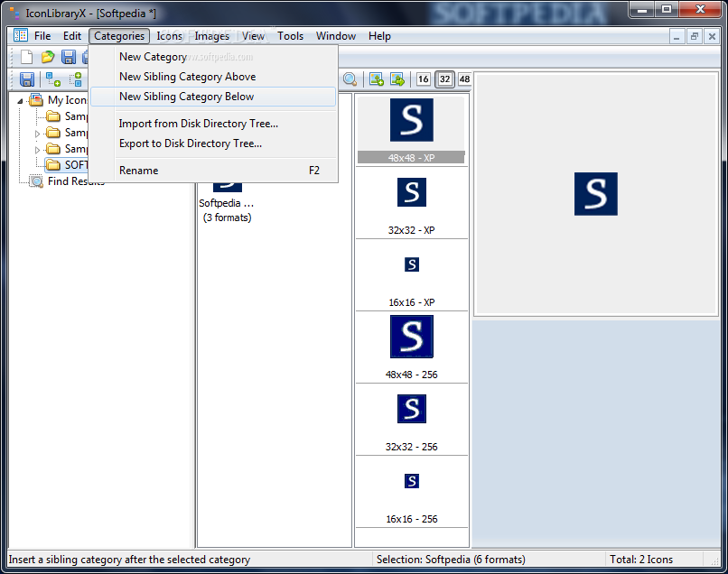Click the Open library folder icon

click(x=48, y=57)
